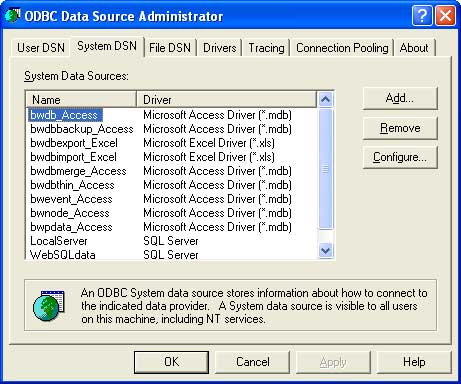
Task: Select the bwdbexport_Excel data source
Action: [x=74, y=143]
